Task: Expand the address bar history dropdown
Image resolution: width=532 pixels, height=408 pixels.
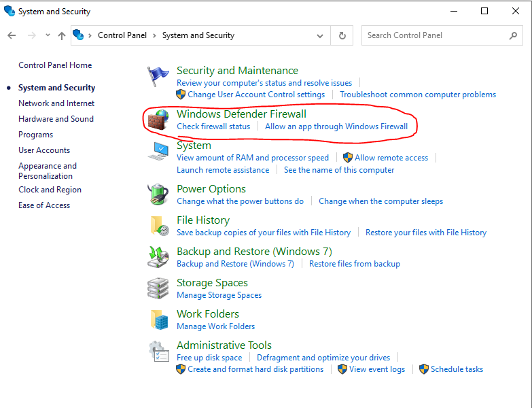Action: tap(319, 35)
